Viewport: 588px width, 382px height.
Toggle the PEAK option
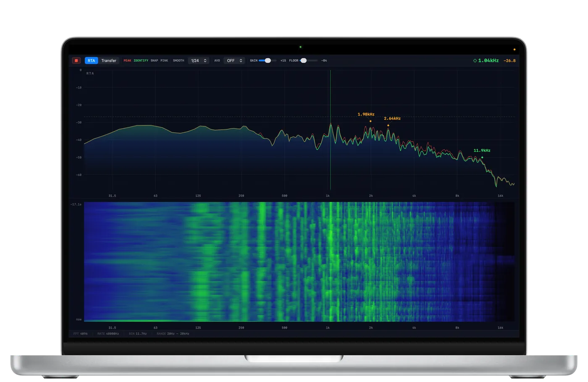coord(127,60)
